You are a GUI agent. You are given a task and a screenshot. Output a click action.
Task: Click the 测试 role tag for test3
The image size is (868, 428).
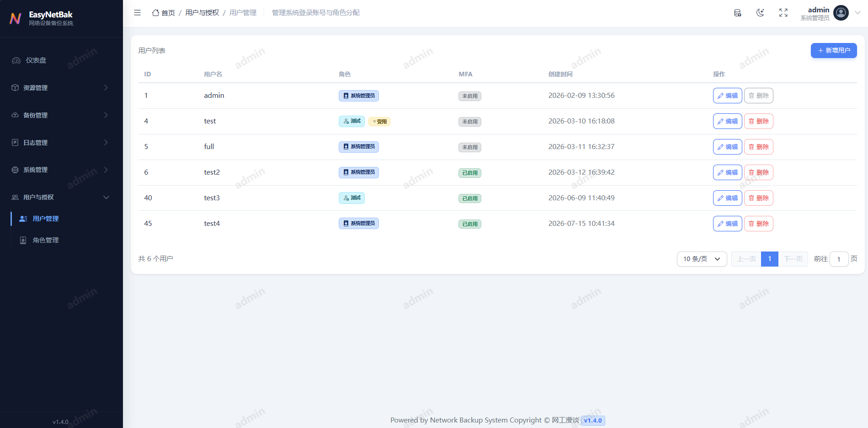coord(351,198)
